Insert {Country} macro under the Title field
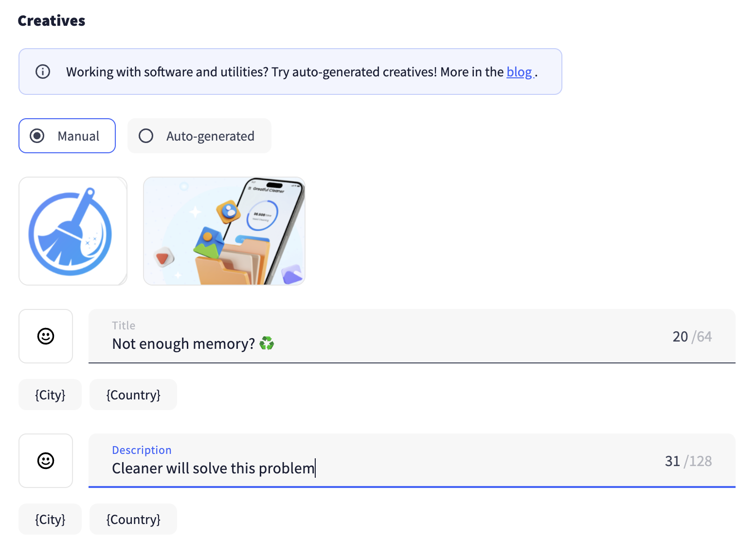Image resolution: width=756 pixels, height=541 pixels. tap(133, 395)
